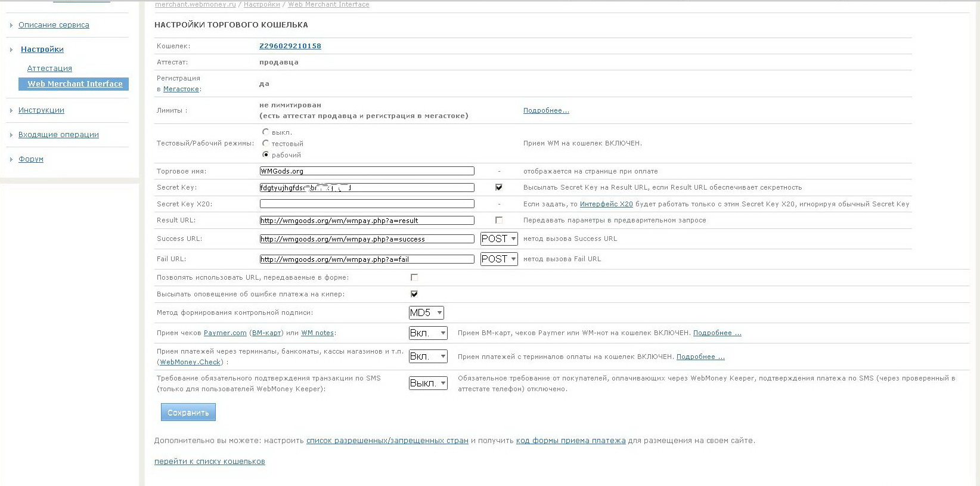
Task: Open Подробнее link in Paymer checks row
Action: coord(717,333)
